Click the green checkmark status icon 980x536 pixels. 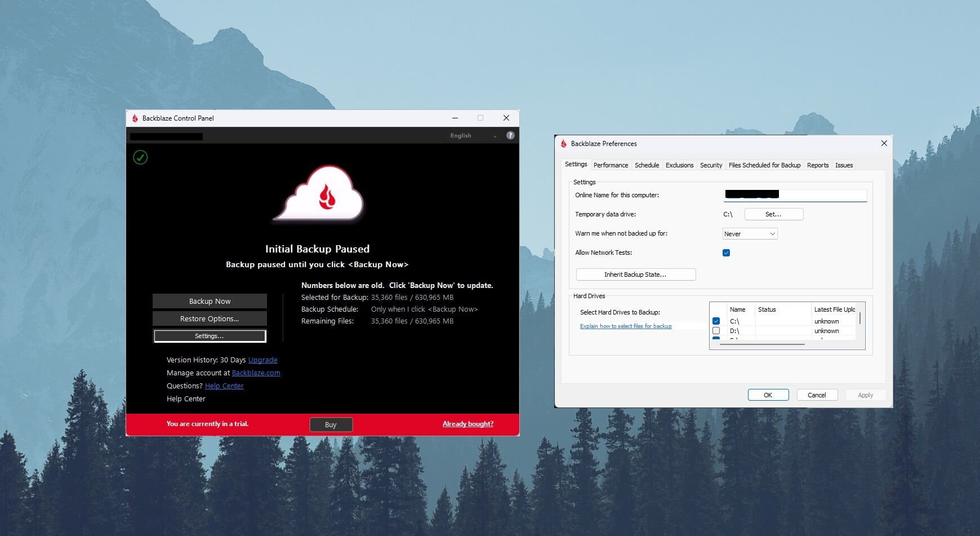tap(140, 157)
